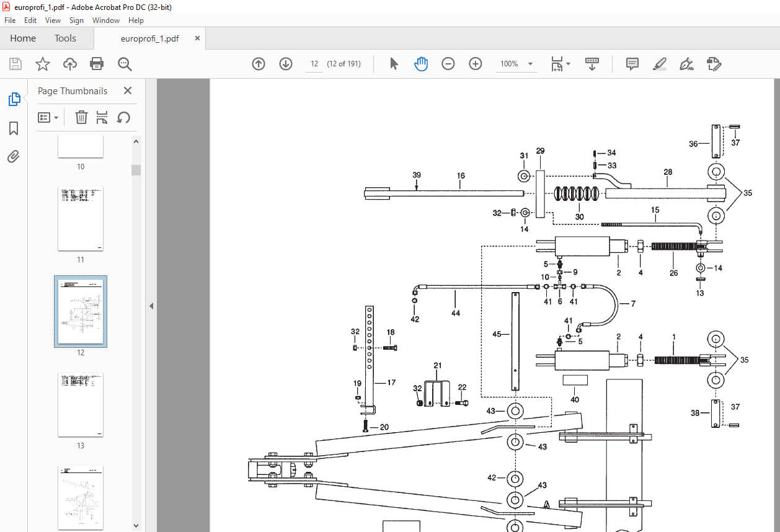
Task: Close the Page Thumbnails panel
Action: point(128,91)
